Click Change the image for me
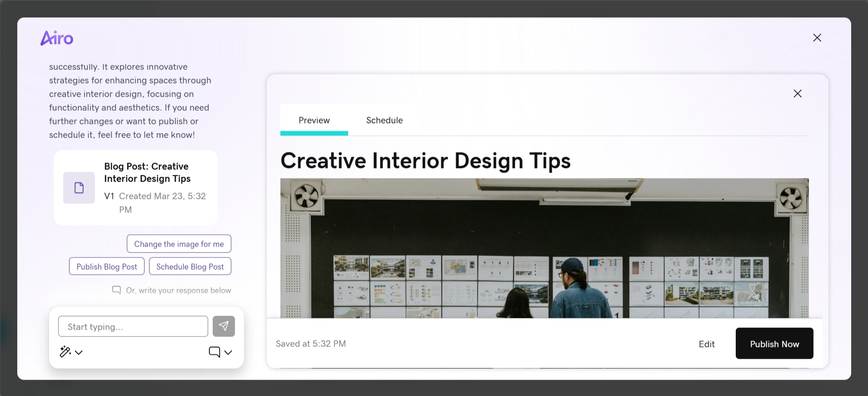This screenshot has width=868, height=396. coord(179,244)
